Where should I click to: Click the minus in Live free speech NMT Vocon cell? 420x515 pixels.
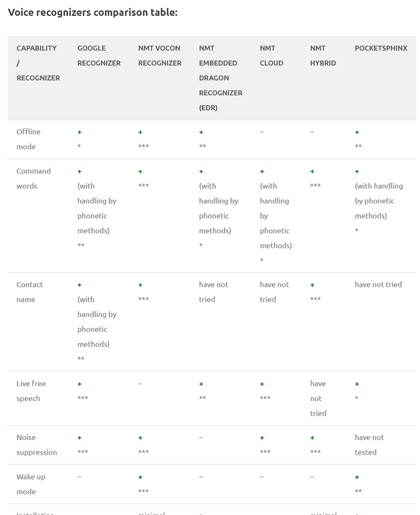tap(140, 384)
